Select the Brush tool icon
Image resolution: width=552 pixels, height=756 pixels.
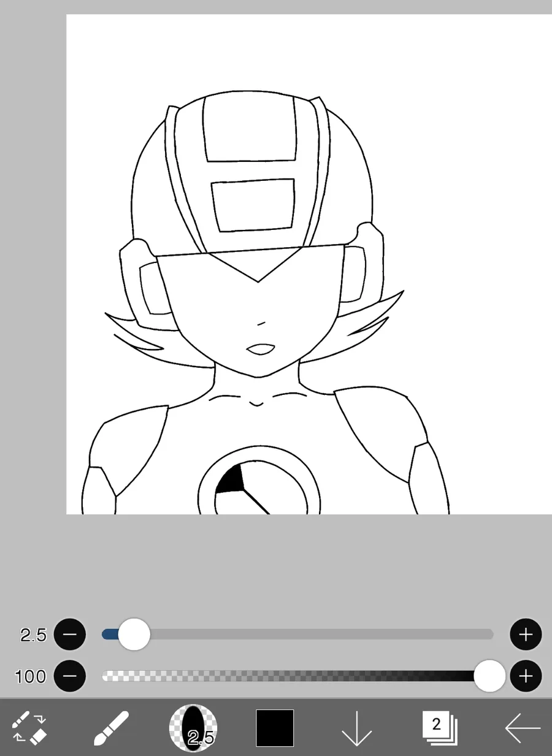coord(112,728)
